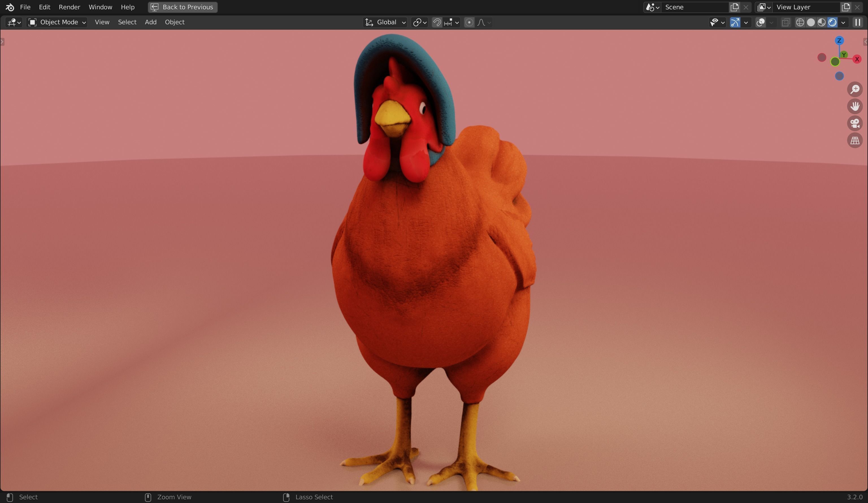The height and width of the screenshot is (503, 868).
Task: Open the viewport Object menu
Action: 175,22
